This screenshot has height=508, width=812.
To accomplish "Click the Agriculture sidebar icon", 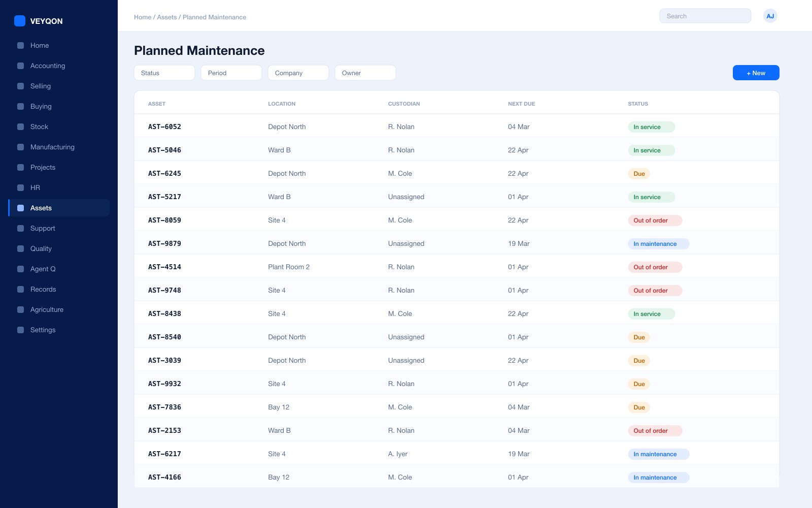I will coord(21,309).
